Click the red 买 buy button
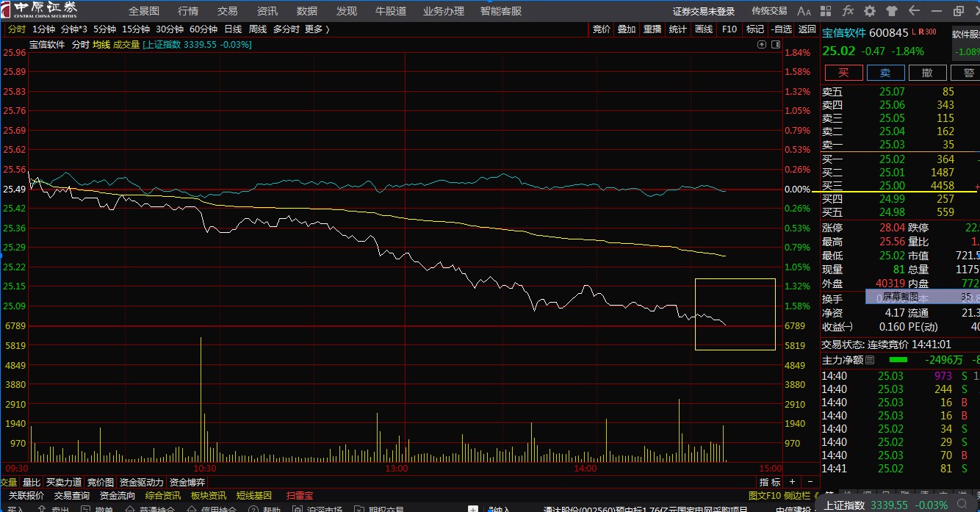Screen dimensions: 980x512 click(843, 73)
